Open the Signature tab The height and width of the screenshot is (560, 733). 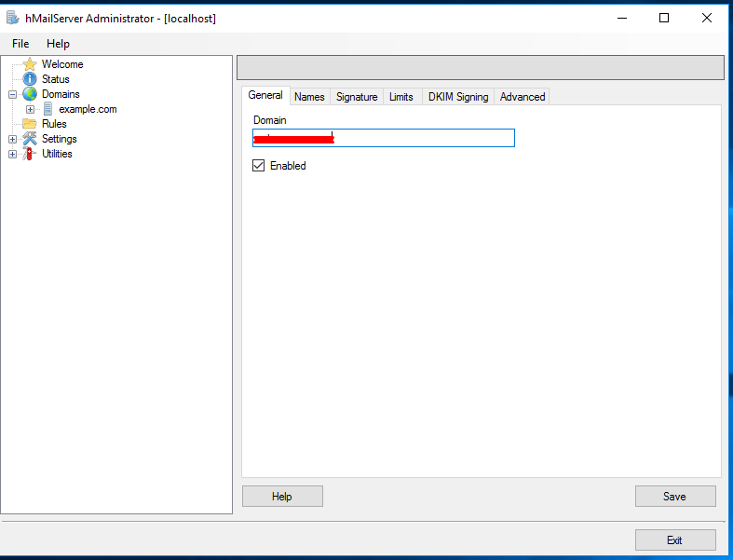pyautogui.click(x=357, y=97)
